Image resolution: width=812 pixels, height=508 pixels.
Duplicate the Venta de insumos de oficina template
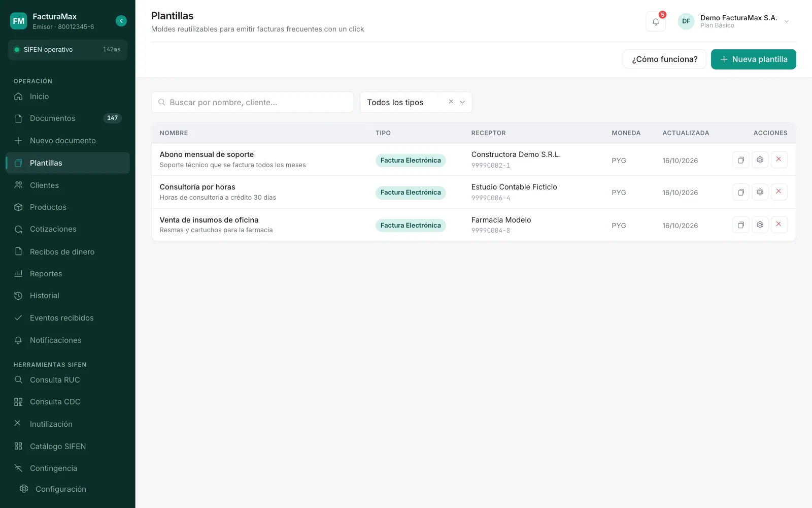pos(741,225)
